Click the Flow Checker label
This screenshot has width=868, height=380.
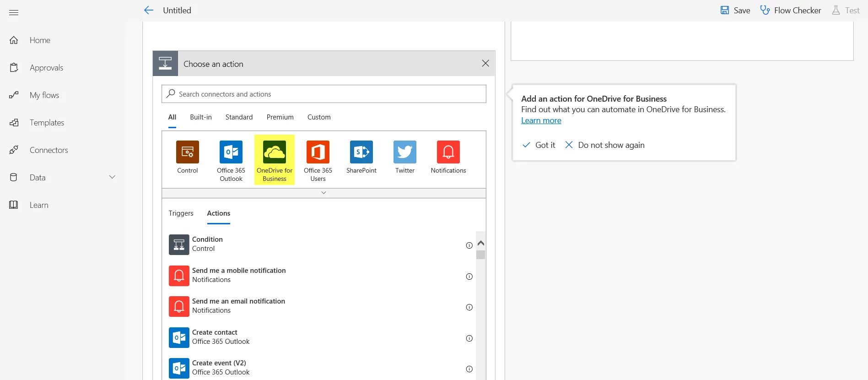[x=798, y=10]
